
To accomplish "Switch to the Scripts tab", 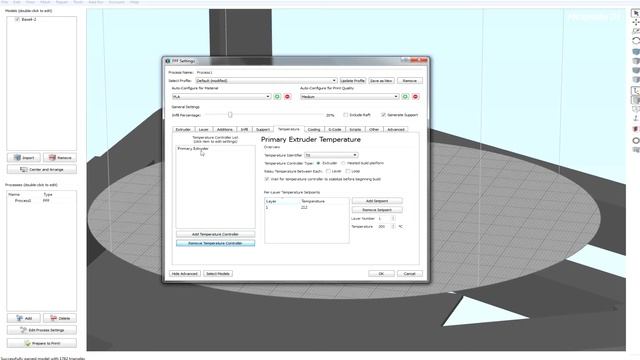I will coord(355,129).
